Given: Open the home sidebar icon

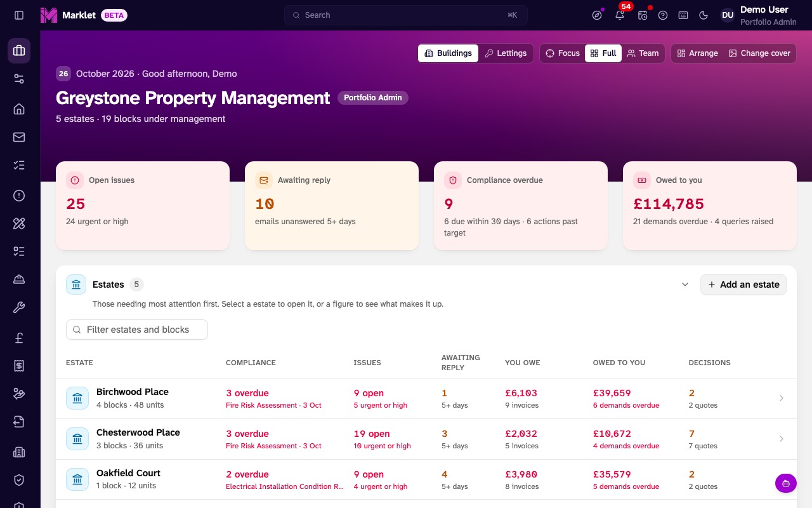Looking at the screenshot, I should click(x=19, y=109).
